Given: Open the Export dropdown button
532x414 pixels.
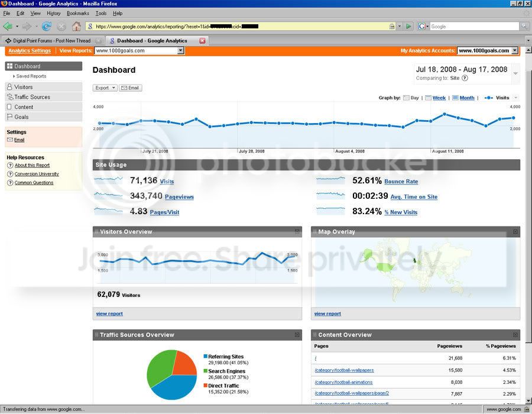Looking at the screenshot, I should coord(105,88).
